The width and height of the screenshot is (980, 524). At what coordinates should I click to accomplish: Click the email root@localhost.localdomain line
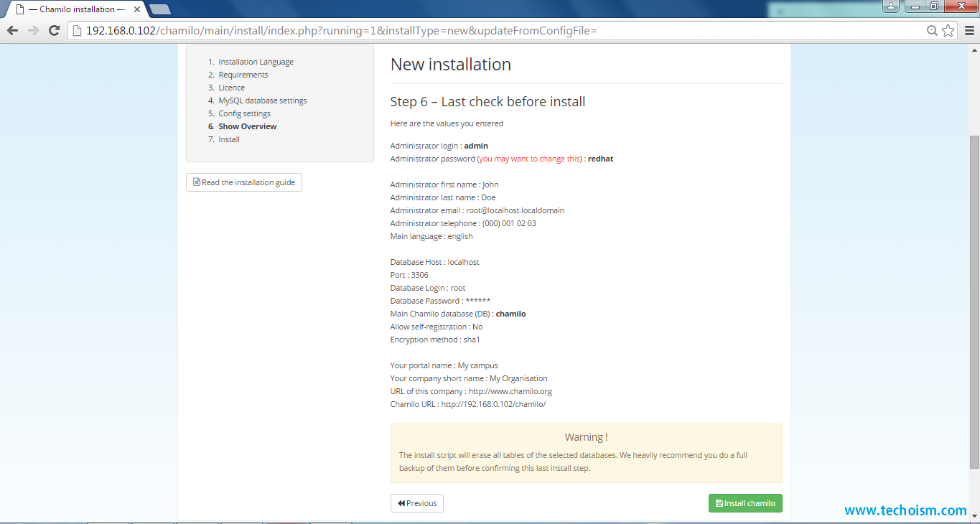tap(477, 210)
